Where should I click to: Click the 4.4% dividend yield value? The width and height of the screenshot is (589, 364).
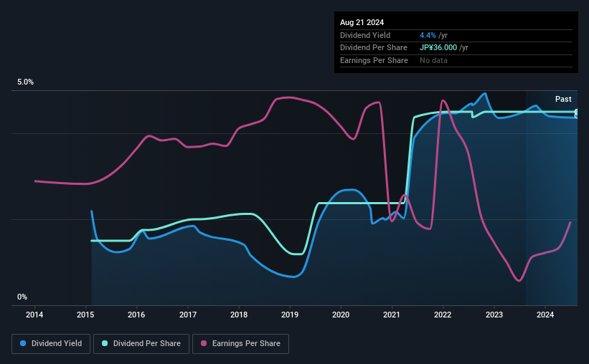click(428, 35)
